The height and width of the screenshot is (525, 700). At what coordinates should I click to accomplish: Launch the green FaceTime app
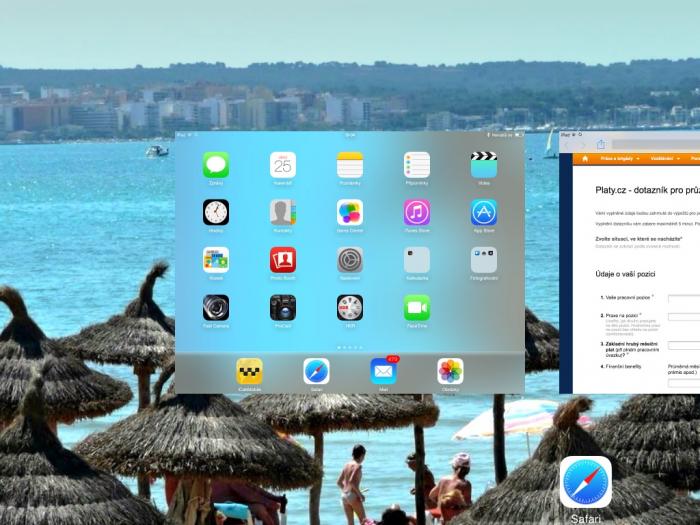417,307
